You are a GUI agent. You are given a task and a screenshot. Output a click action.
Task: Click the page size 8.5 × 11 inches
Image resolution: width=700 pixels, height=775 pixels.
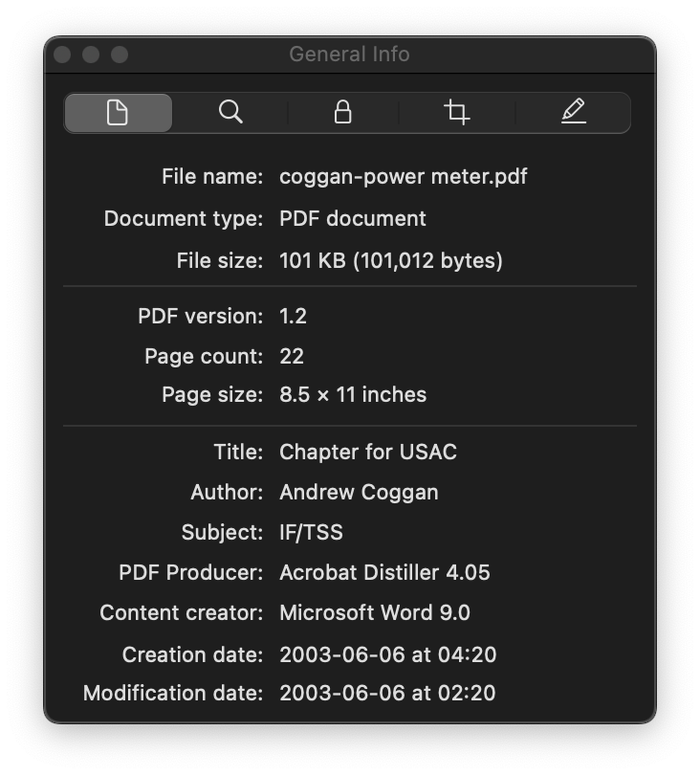[353, 395]
